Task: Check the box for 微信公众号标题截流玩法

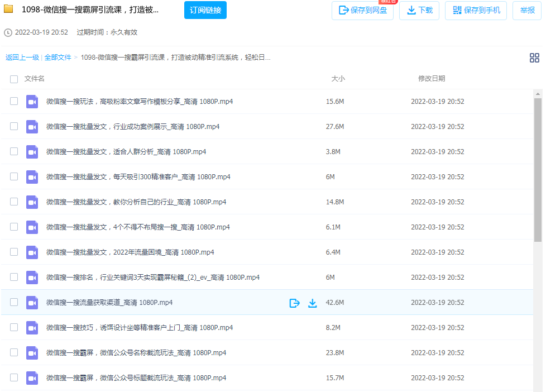Action: pyautogui.click(x=14, y=377)
